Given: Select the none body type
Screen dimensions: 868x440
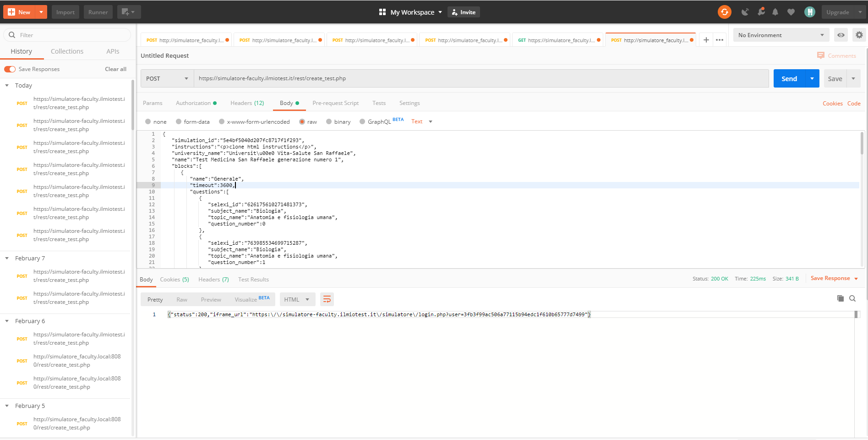Looking at the screenshot, I should [148, 121].
